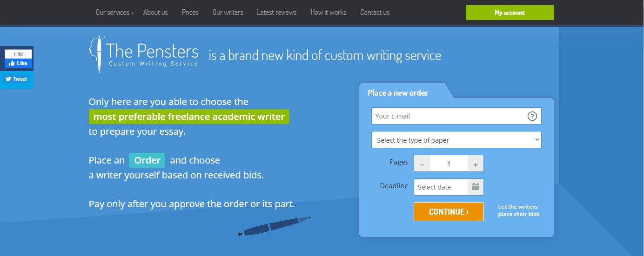Click the Twitter Tweet bird button
Image resolution: width=644 pixels, height=256 pixels.
tap(16, 79)
